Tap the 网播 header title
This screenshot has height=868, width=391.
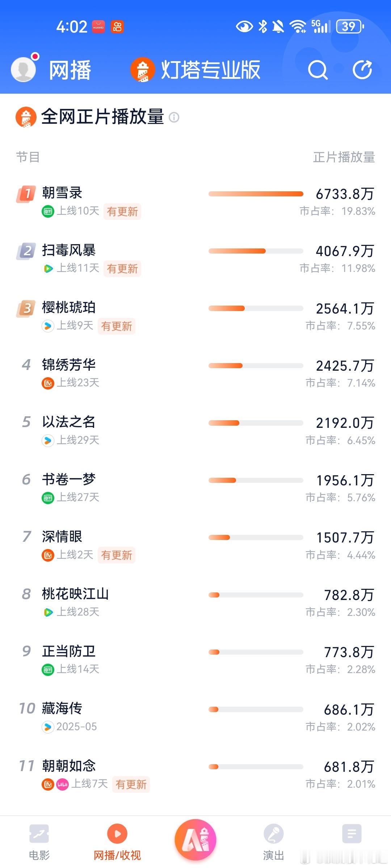70,70
